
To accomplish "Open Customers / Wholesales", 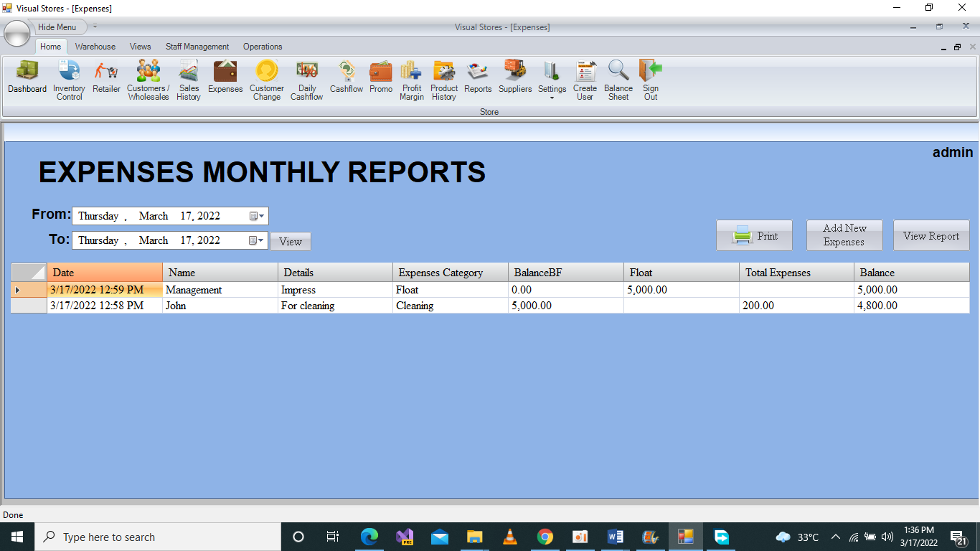I will coord(149,80).
